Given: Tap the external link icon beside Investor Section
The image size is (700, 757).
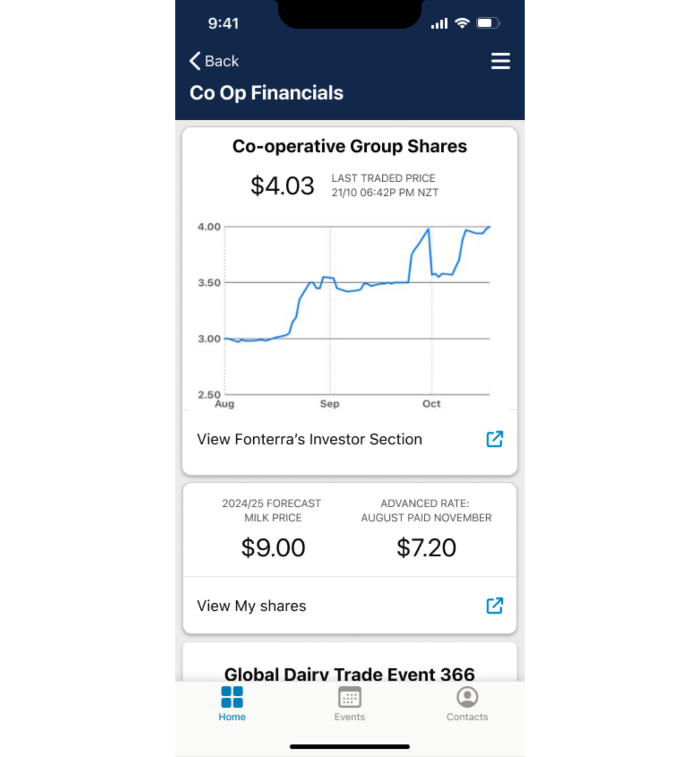Looking at the screenshot, I should (494, 439).
